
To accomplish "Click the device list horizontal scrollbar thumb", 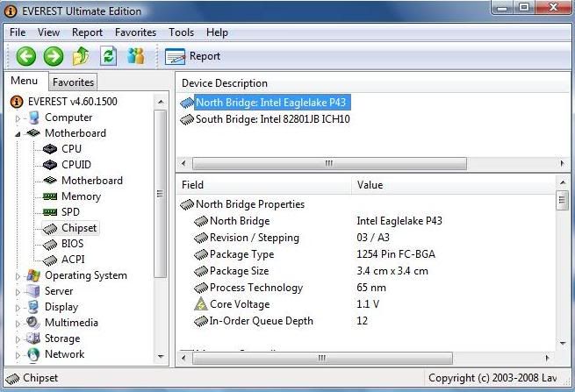I will point(329,163).
